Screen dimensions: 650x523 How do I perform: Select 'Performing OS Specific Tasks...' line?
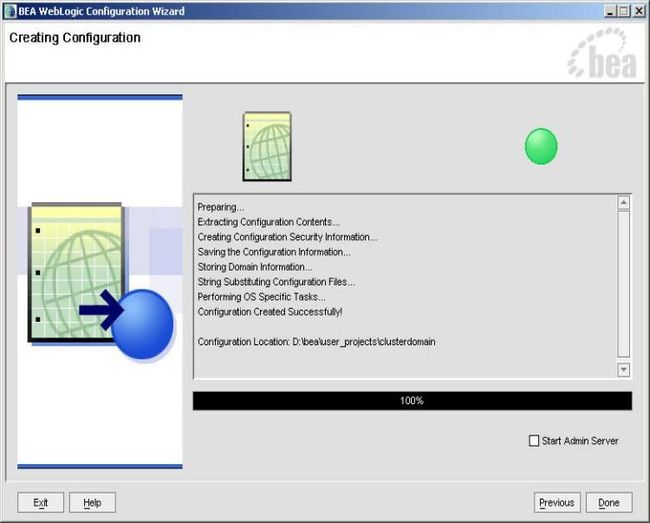pos(262,297)
